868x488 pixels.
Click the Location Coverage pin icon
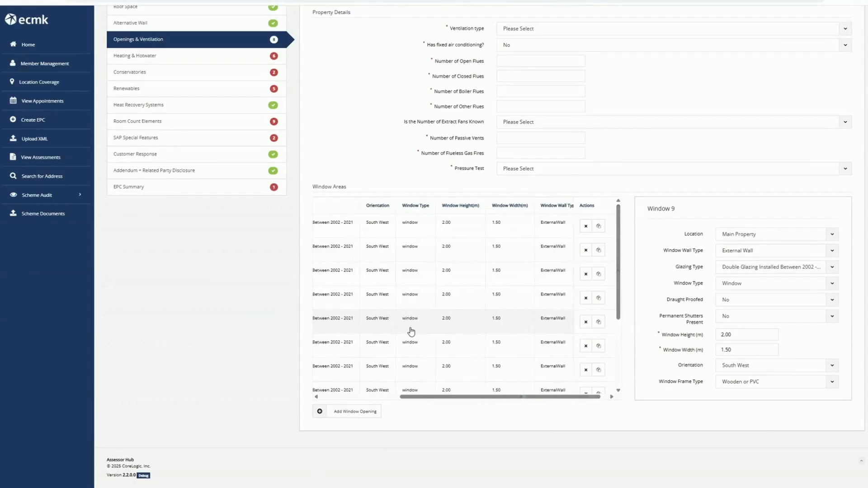pyautogui.click(x=12, y=82)
